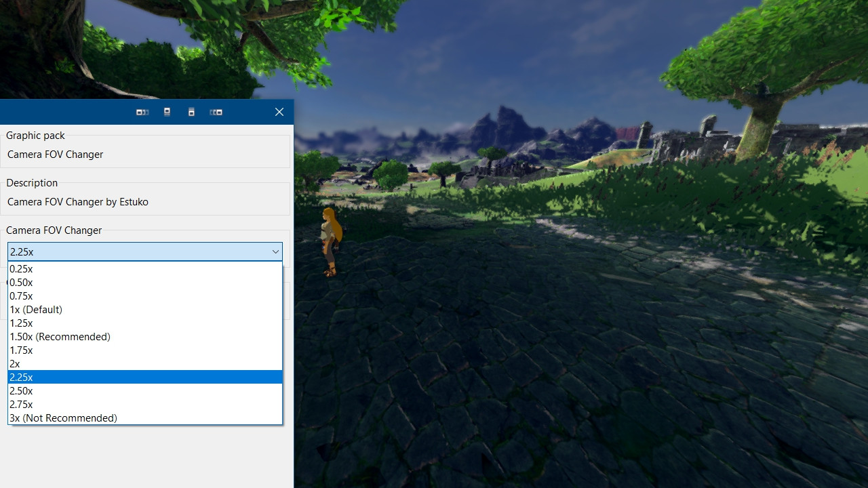Choose the 1.50x (Recommended) FOV setting
Viewport: 868px width, 488px height.
point(60,336)
